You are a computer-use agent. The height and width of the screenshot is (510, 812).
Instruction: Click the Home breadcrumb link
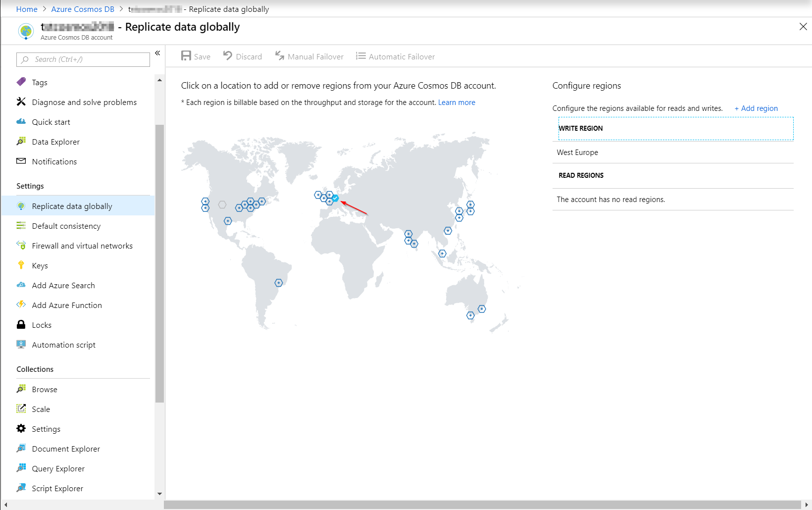pyautogui.click(x=27, y=9)
